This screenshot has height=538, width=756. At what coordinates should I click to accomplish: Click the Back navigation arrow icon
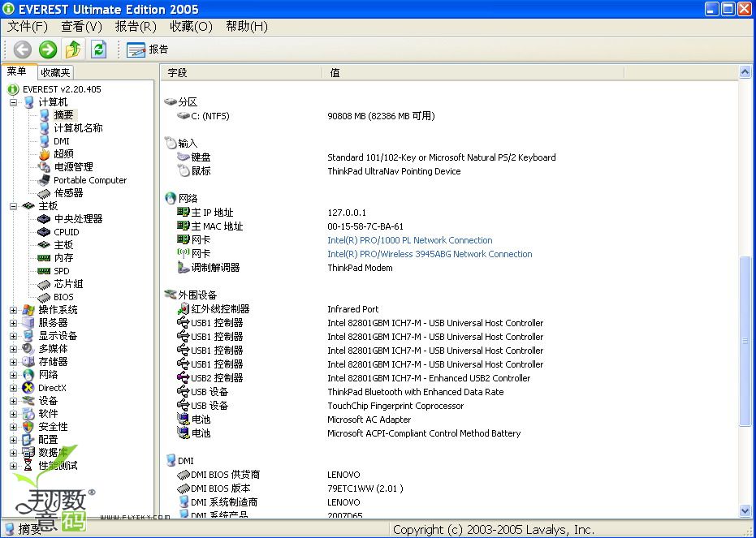point(22,49)
